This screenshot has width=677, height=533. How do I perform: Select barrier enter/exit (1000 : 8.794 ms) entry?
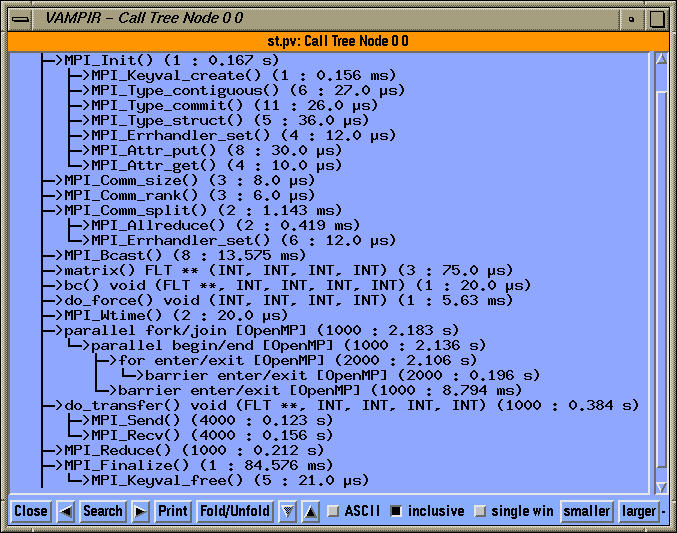[x=320, y=390]
